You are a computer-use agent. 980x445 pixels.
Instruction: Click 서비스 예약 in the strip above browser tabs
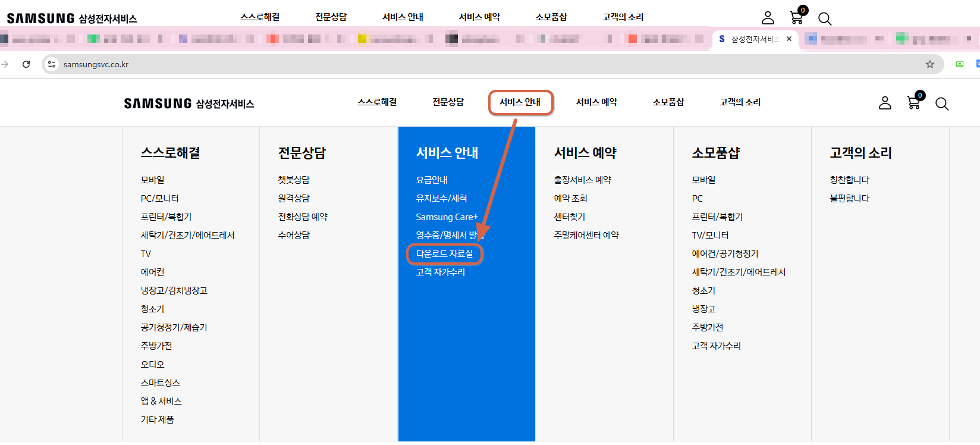tap(479, 17)
